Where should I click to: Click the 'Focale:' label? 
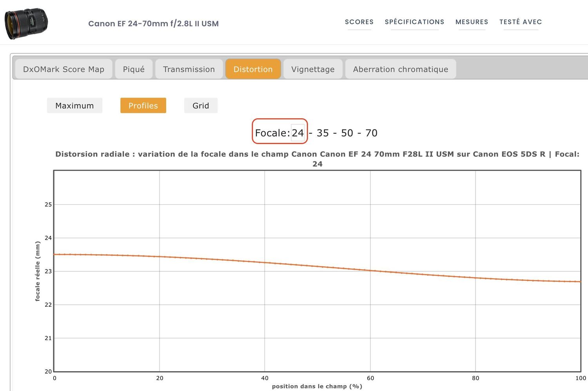pyautogui.click(x=272, y=133)
